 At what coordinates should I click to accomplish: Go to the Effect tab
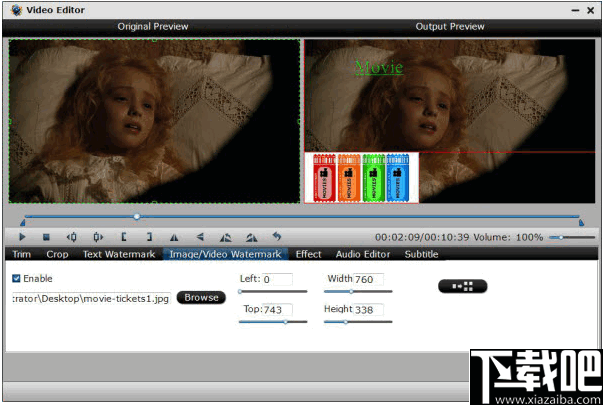pos(308,254)
